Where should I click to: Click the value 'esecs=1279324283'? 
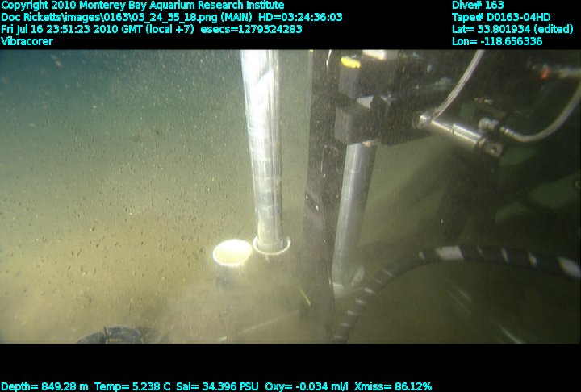click(x=251, y=29)
